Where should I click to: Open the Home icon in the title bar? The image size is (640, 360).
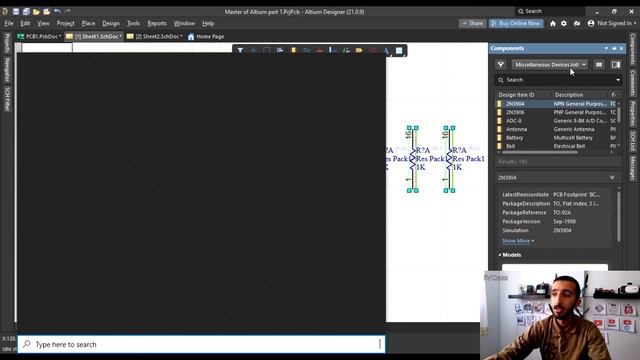coord(553,24)
